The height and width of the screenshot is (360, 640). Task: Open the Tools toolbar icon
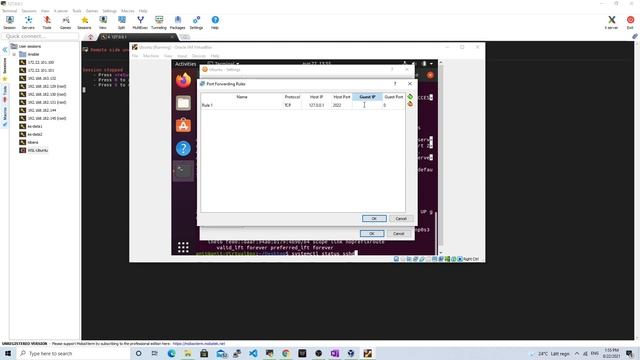coord(47,22)
